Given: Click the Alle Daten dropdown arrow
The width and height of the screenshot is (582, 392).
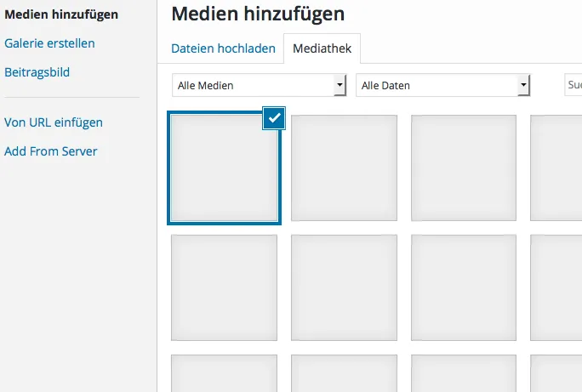Looking at the screenshot, I should 523,85.
